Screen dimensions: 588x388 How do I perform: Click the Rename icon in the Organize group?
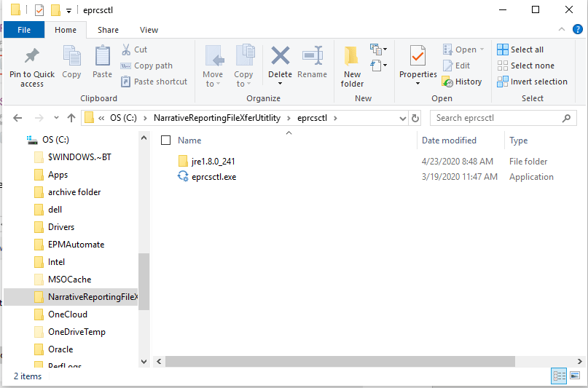click(312, 57)
